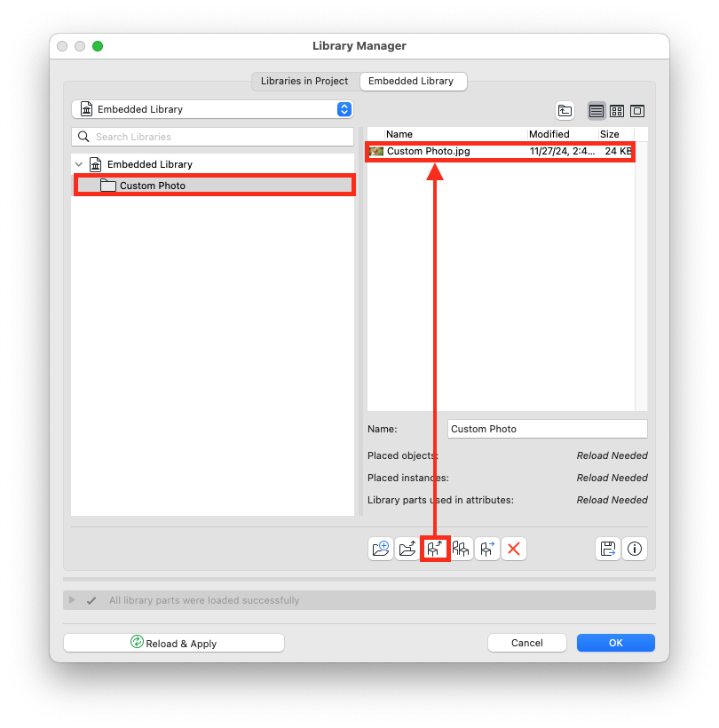719x728 pixels.
Task: Click the add new folder icon
Action: pos(381,549)
